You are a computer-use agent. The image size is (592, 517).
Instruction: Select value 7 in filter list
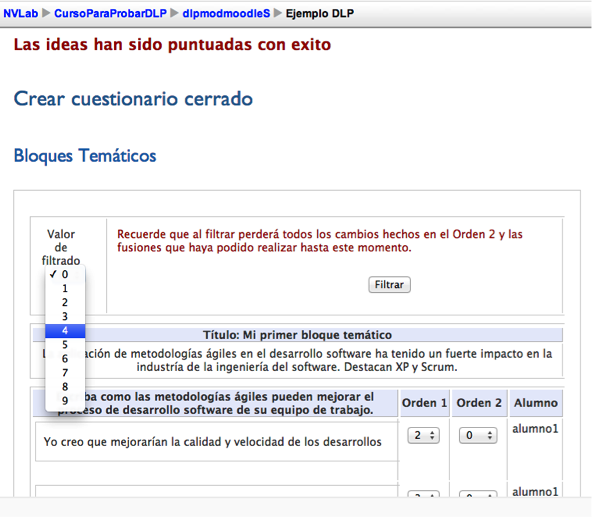(65, 373)
